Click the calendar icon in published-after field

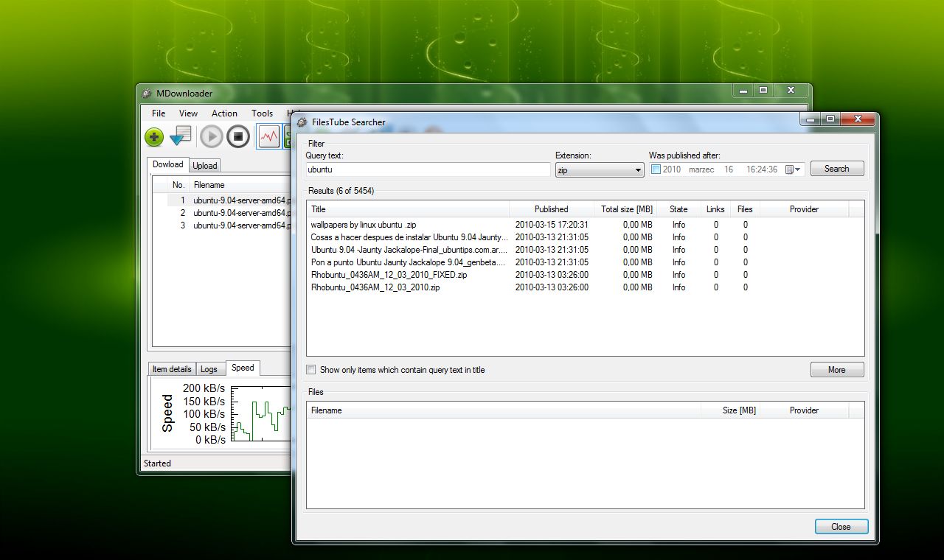tap(789, 169)
